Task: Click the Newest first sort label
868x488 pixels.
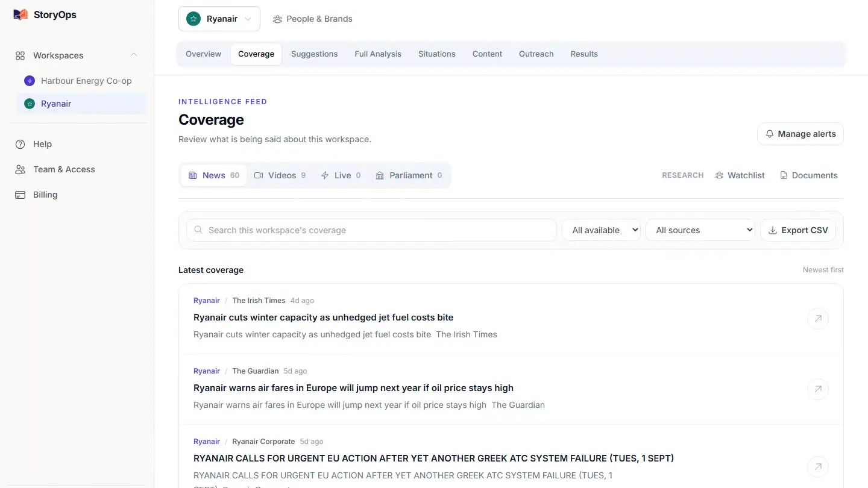Action: (823, 270)
